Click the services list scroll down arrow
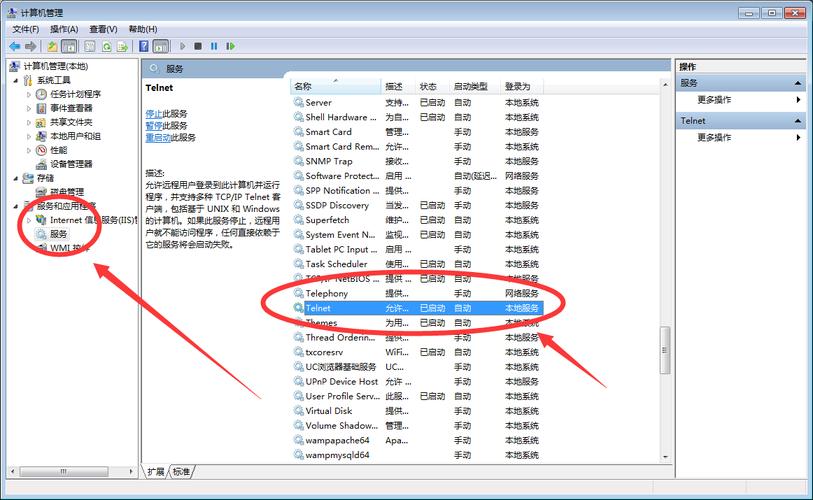Image resolution: width=813 pixels, height=500 pixels. coord(665,457)
